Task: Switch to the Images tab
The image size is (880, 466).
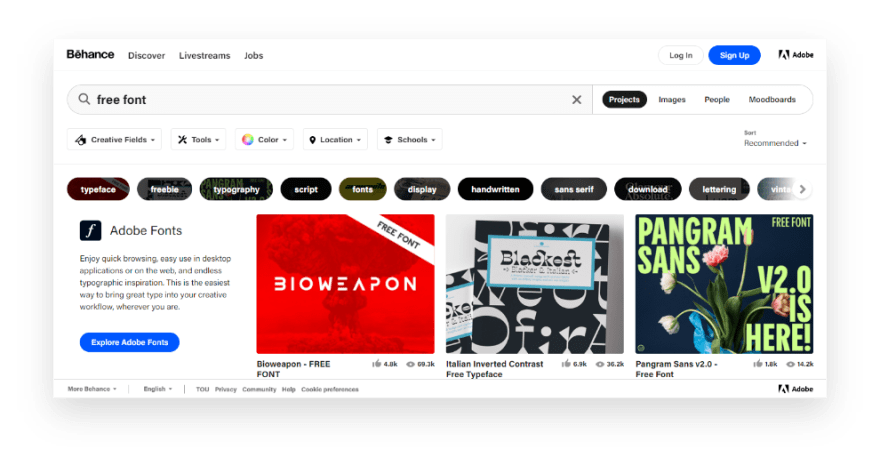Action: [x=672, y=99]
